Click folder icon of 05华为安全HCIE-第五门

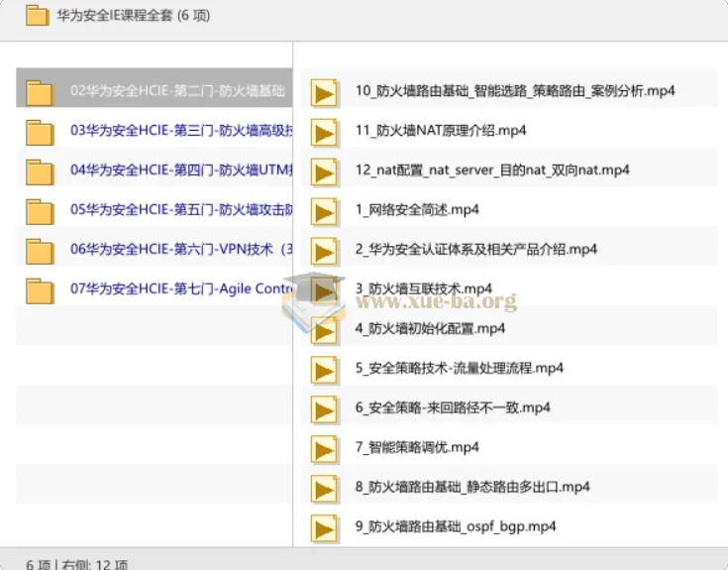tap(40, 212)
